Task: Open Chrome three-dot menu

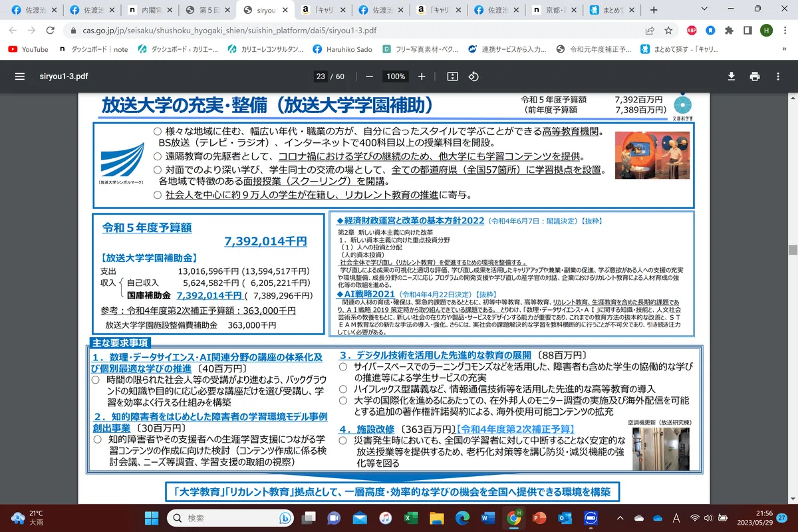Action: (785, 31)
